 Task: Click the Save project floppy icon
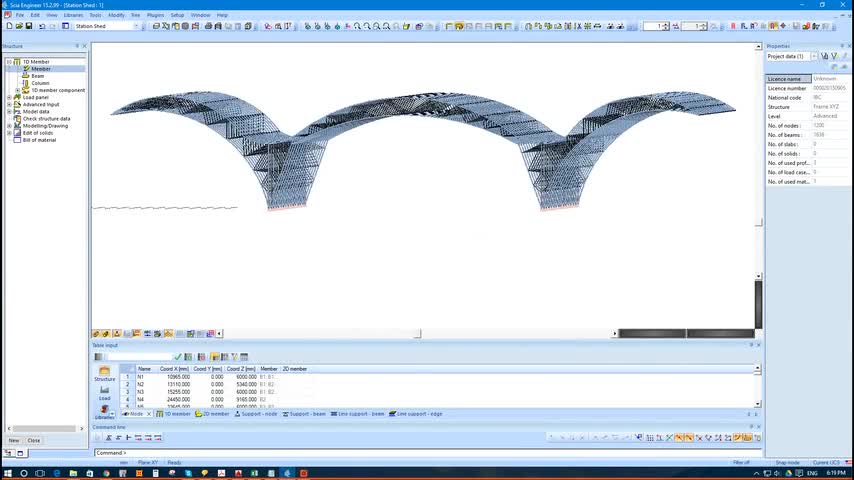pyautogui.click(x=29, y=26)
